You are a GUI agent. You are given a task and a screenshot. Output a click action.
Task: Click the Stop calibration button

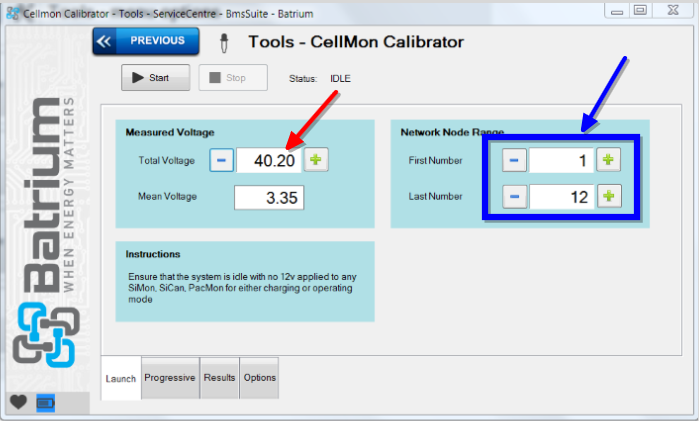(233, 78)
